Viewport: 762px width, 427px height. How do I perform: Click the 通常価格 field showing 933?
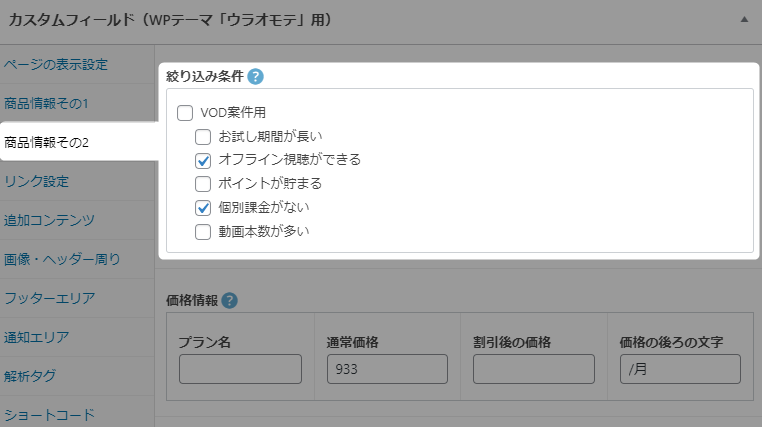387,369
